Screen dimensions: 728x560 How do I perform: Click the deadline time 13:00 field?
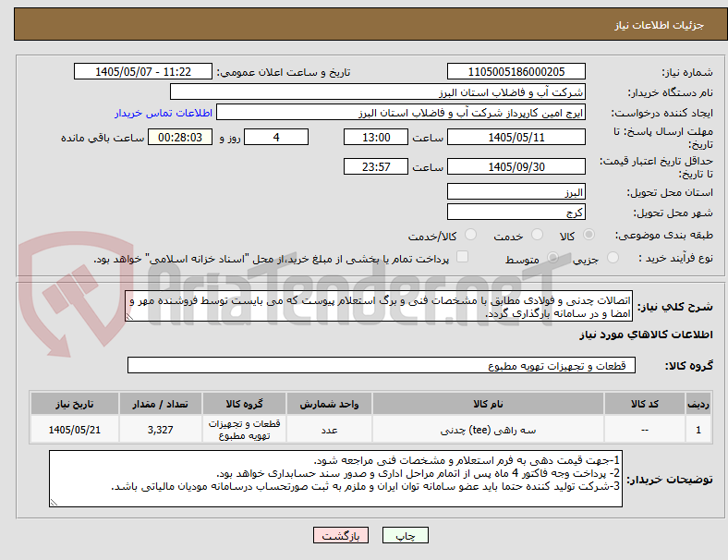pos(376,138)
